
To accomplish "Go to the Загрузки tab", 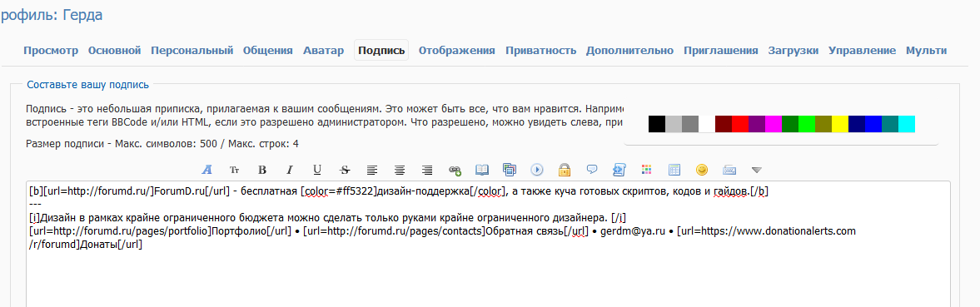I will pyautogui.click(x=793, y=51).
